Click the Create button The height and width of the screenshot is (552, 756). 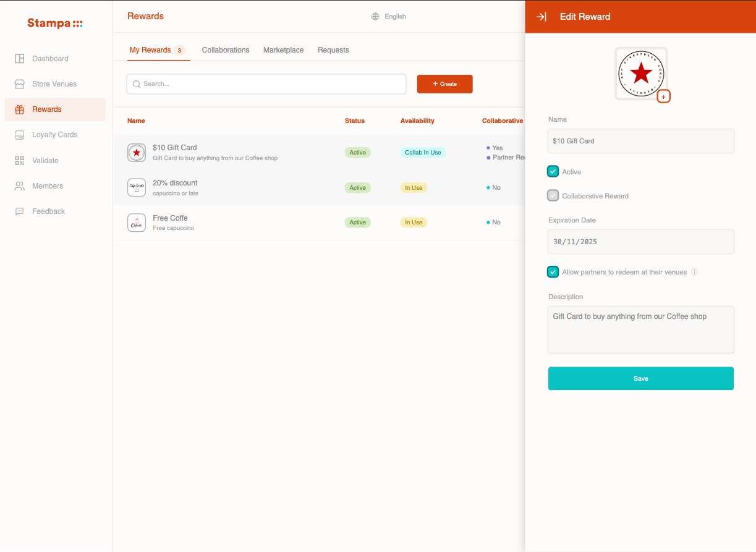[444, 83]
